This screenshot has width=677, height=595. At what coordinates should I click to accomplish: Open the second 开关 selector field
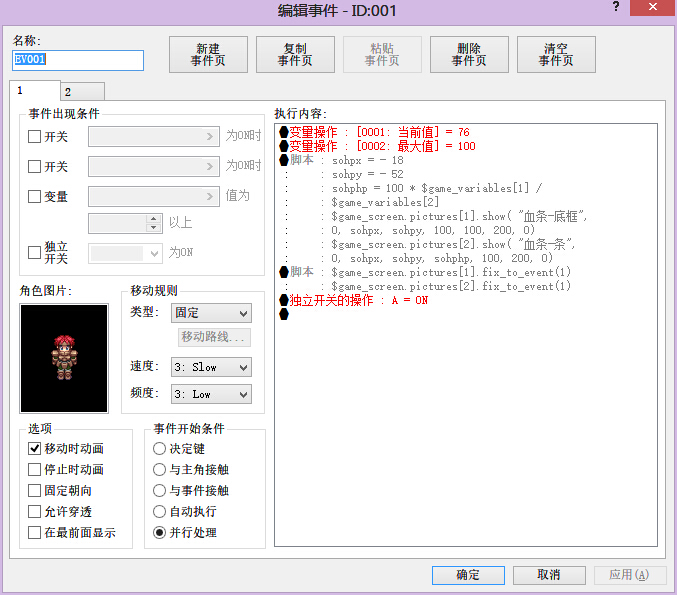pyautogui.click(x=154, y=166)
